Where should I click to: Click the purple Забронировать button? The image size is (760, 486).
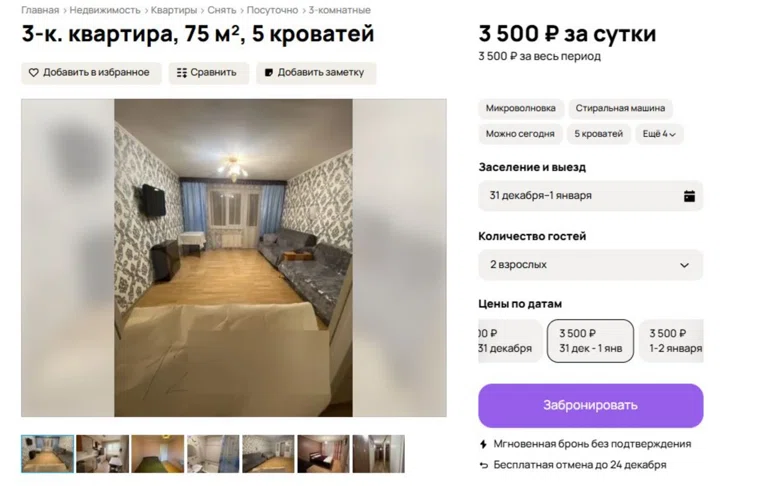pos(590,406)
